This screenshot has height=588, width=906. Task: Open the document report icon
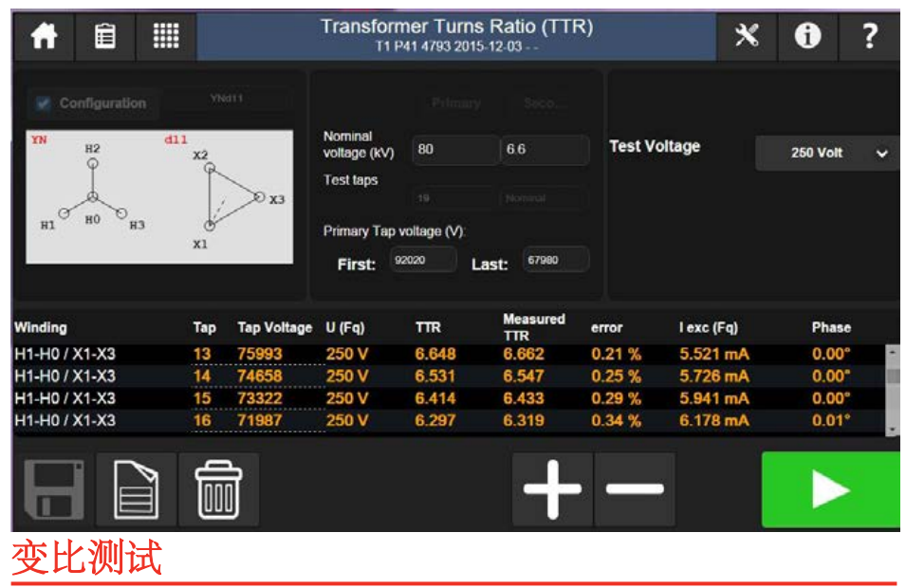click(x=136, y=489)
